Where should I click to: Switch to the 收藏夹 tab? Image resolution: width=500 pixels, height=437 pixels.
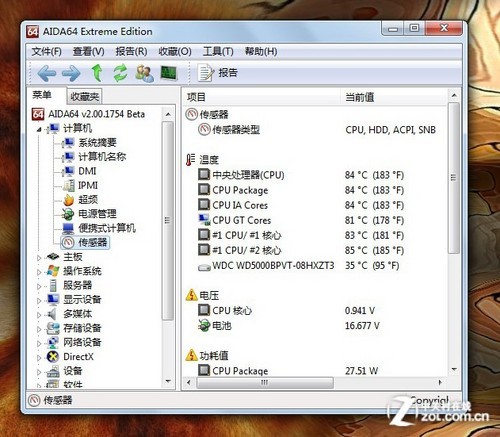tap(85, 97)
